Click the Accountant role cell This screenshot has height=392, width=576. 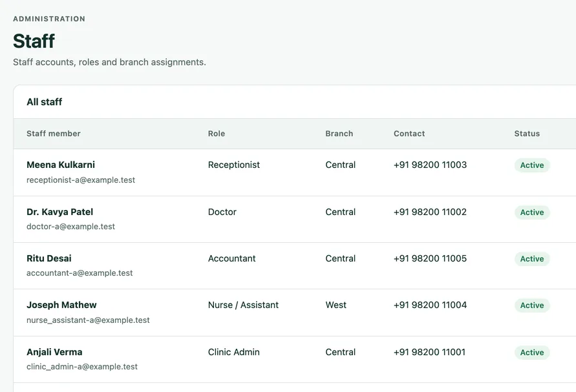point(232,258)
